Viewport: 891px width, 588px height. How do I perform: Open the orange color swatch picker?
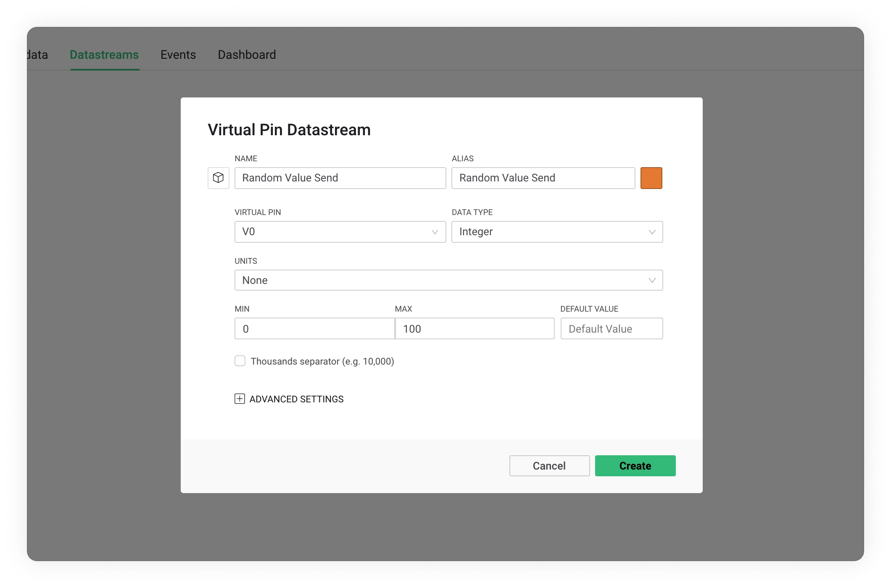(x=651, y=178)
